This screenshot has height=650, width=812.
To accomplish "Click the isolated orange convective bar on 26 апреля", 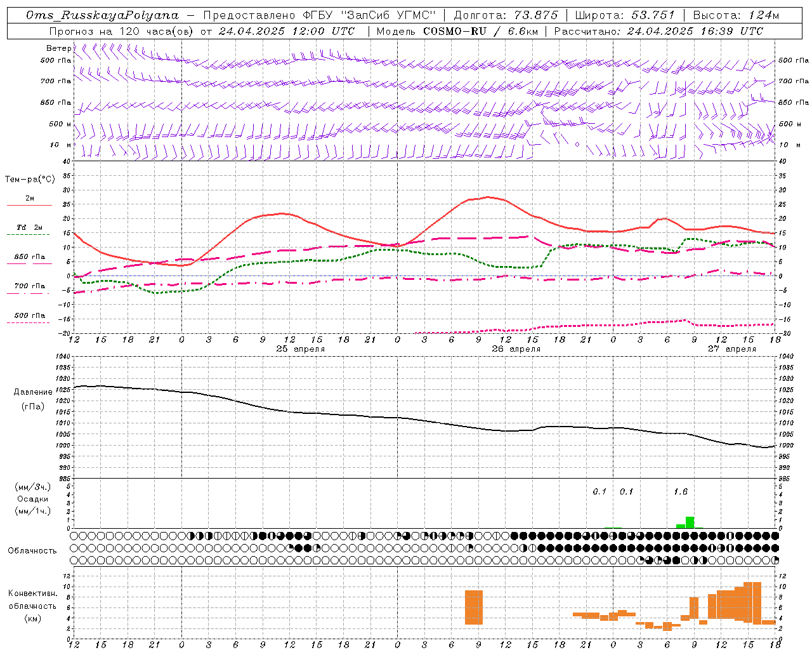I will [x=474, y=607].
